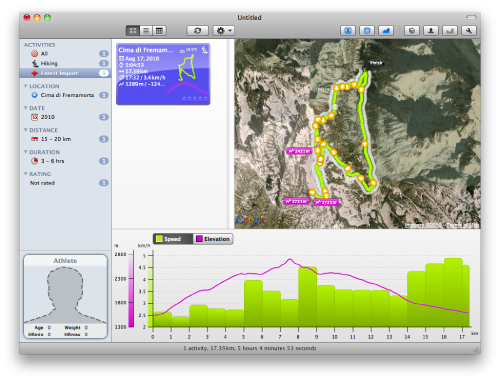Switch to list view

[x=146, y=31]
